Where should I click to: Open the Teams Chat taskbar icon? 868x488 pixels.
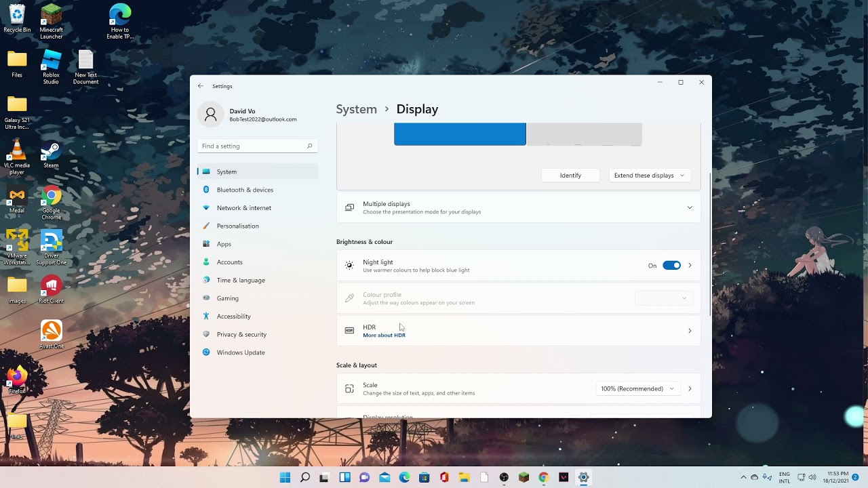click(364, 477)
